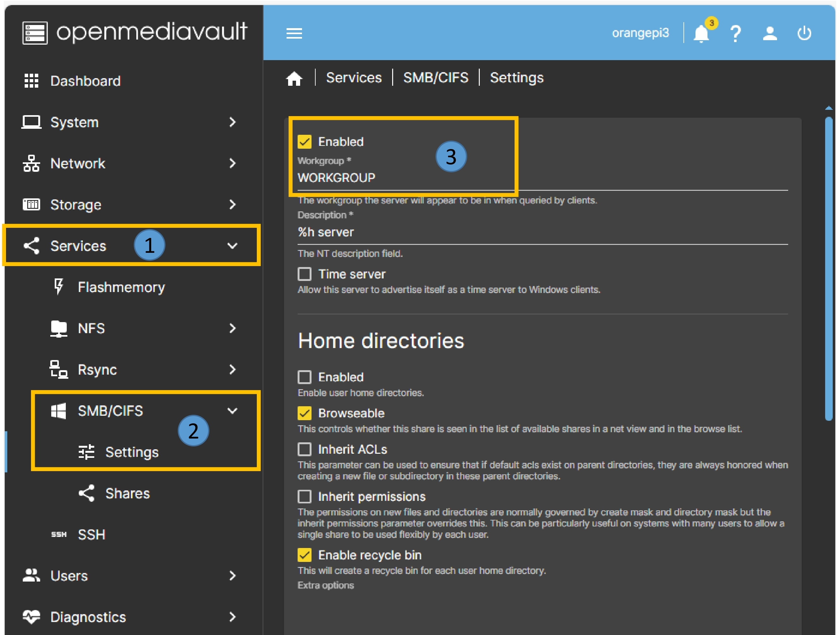Click the yellow notification count badge
This screenshot has width=840, height=635.
pyautogui.click(x=711, y=23)
